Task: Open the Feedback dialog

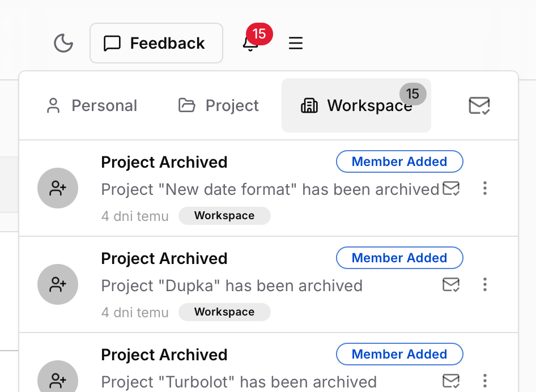Action: pyautogui.click(x=156, y=43)
